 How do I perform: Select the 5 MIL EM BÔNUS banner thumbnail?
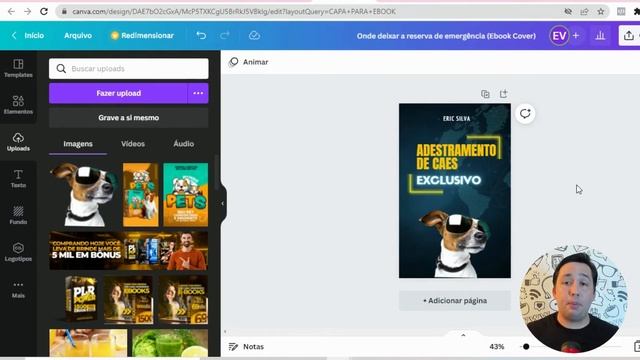tap(129, 251)
